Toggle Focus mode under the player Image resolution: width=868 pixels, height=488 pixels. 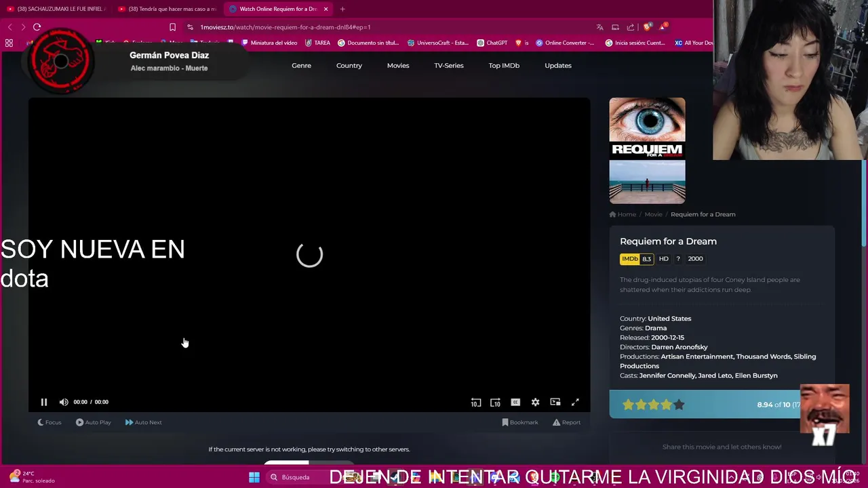(49, 422)
